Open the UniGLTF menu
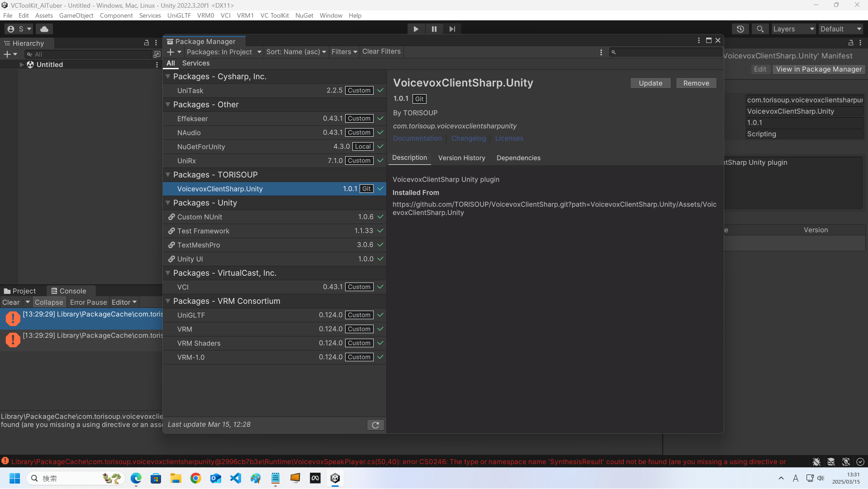The image size is (868, 489). [179, 15]
